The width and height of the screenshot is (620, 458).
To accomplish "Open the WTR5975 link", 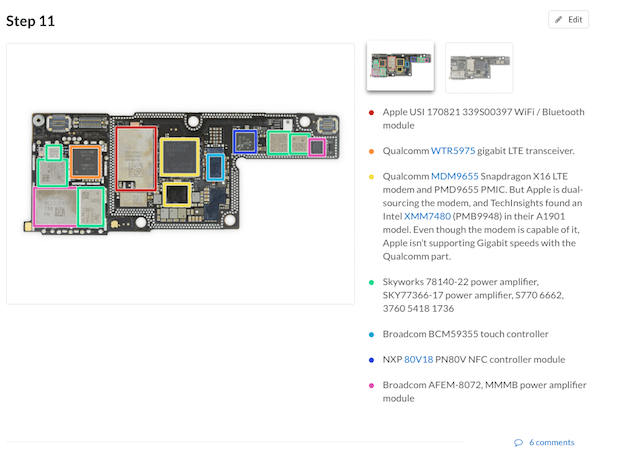I will [453, 151].
